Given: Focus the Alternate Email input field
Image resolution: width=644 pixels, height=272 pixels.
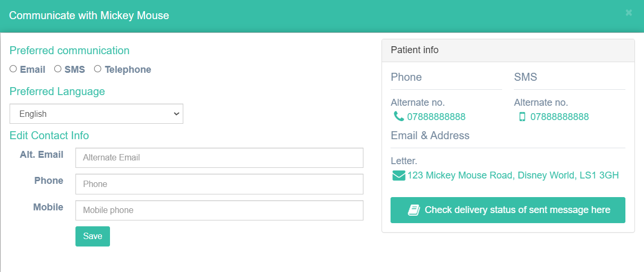Looking at the screenshot, I should click(x=219, y=158).
